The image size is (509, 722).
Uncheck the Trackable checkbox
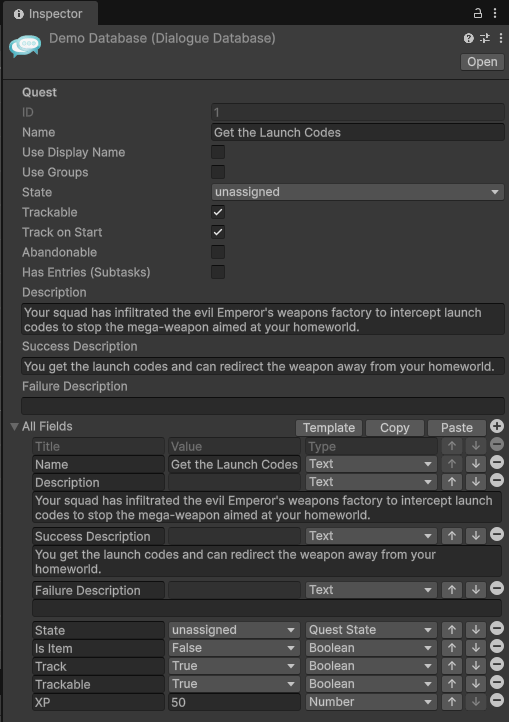click(x=218, y=212)
